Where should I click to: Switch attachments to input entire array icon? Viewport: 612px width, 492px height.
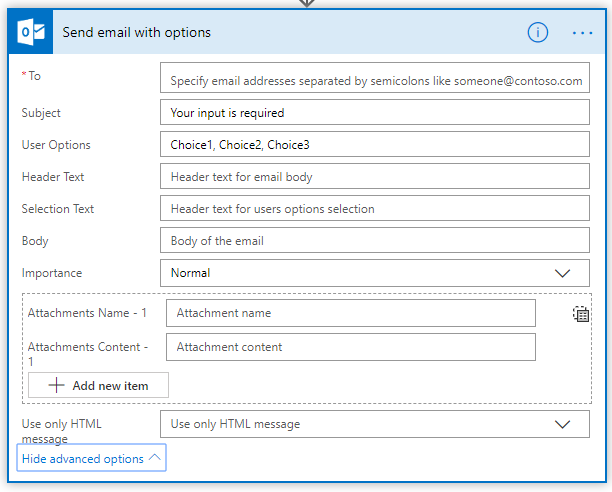581,314
